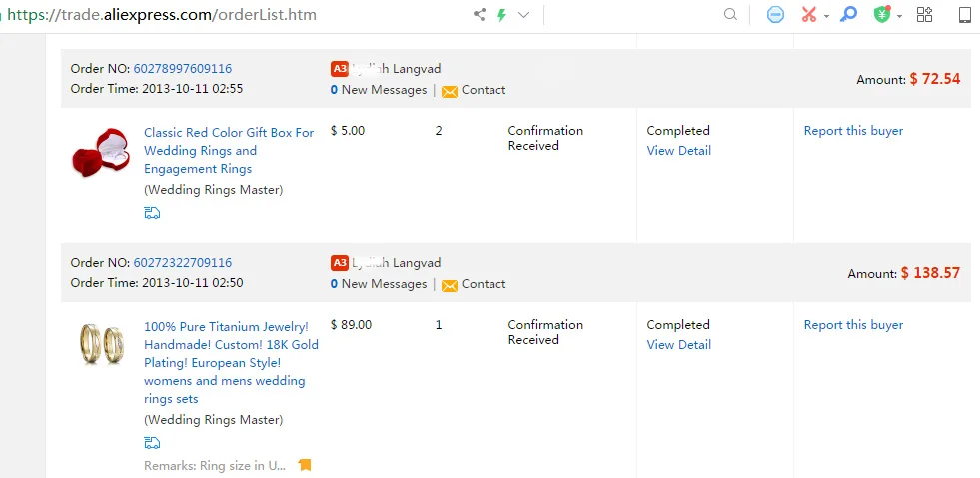Screen dimensions: 980x478
Task: Click envelope icon for order 60272322709116
Action: point(450,285)
